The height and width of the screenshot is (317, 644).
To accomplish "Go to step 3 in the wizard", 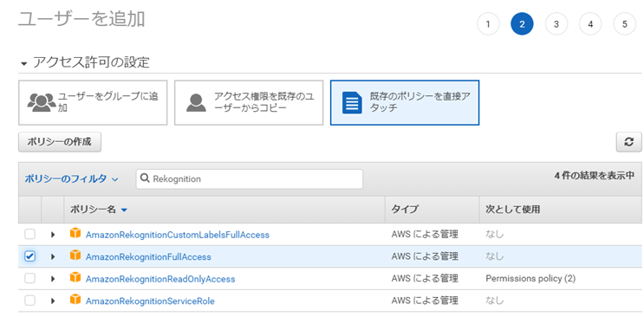I will tap(556, 23).
